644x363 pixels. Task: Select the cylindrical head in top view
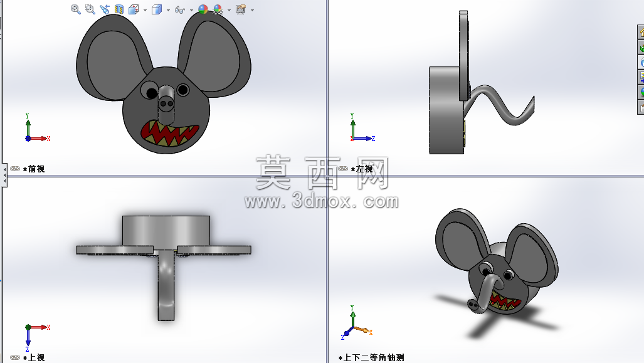(x=166, y=230)
